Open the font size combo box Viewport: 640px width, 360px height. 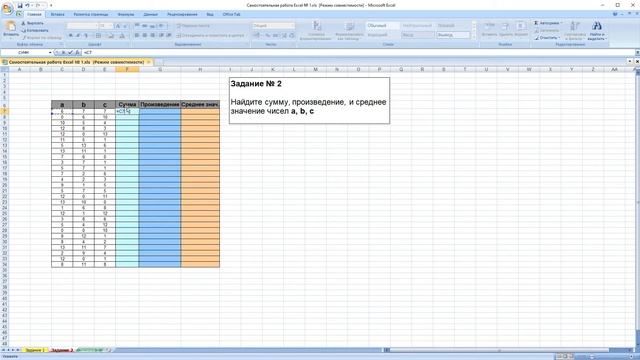pyautogui.click(x=106, y=26)
